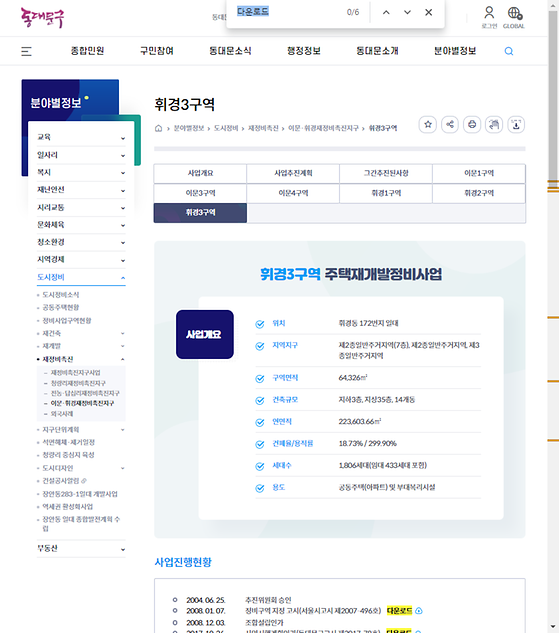Image resolution: width=559 pixels, height=633 pixels.
Task: Click the first highlighted 다운로드 link
Action: (x=399, y=610)
